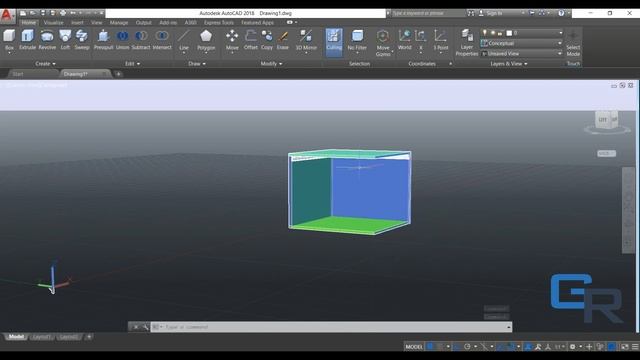Viewport: 640px width, 360px height.
Task: Select the Erase tool
Action: (282, 40)
